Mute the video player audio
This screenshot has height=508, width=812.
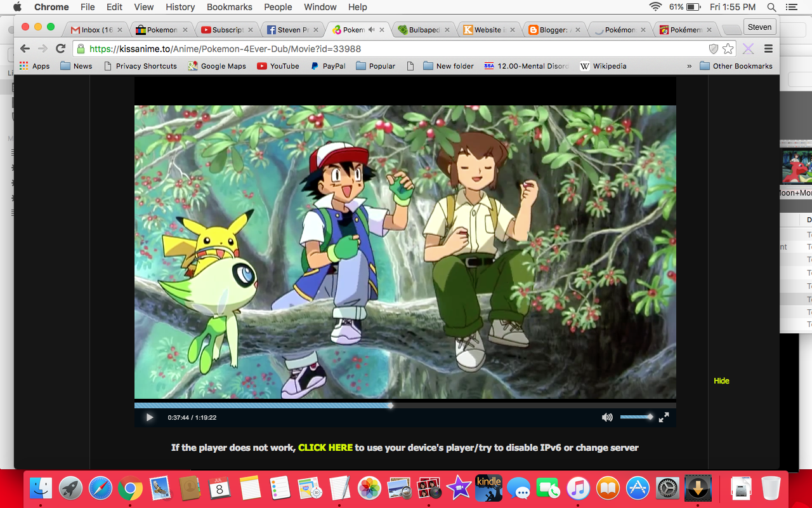(607, 417)
